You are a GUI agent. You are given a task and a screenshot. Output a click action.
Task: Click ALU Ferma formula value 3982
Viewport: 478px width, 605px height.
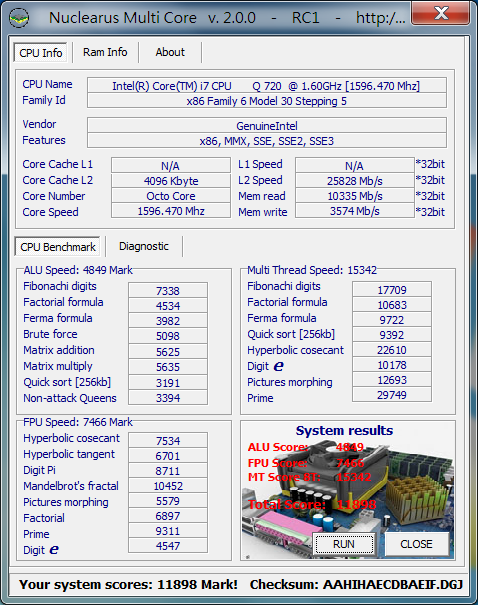168,321
